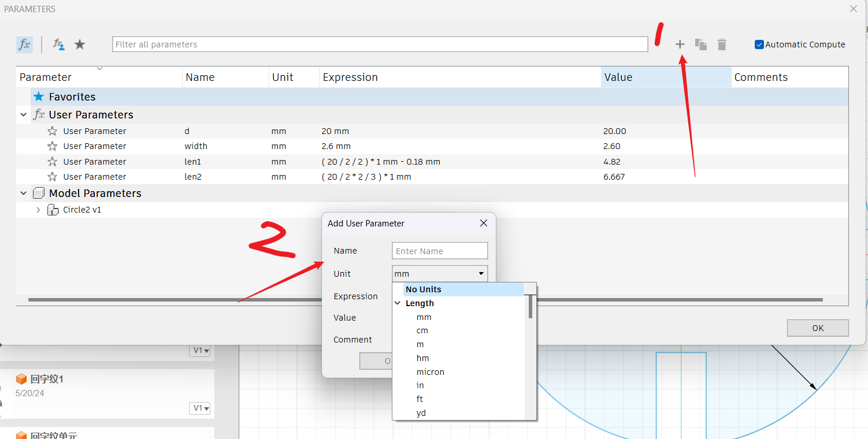Open version dropdown V1 of 回字纹1
Image resolution: width=868 pixels, height=439 pixels.
pyautogui.click(x=199, y=408)
